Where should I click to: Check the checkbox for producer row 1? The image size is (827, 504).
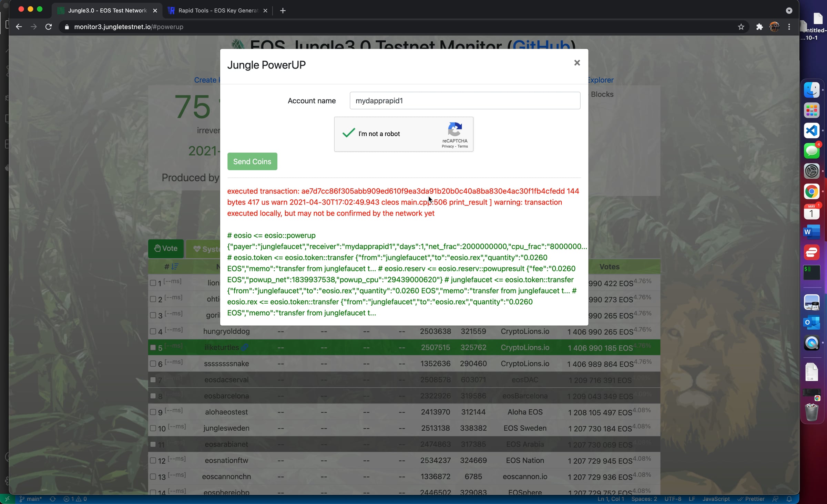click(153, 283)
